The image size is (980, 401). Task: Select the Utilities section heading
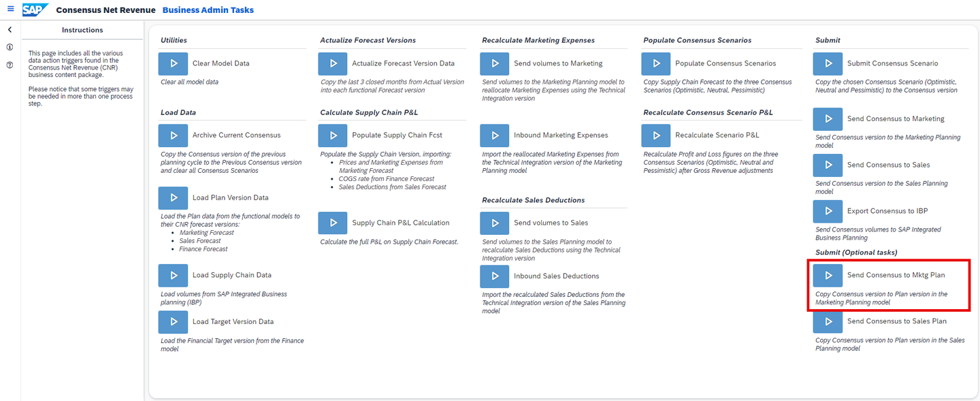(x=174, y=40)
